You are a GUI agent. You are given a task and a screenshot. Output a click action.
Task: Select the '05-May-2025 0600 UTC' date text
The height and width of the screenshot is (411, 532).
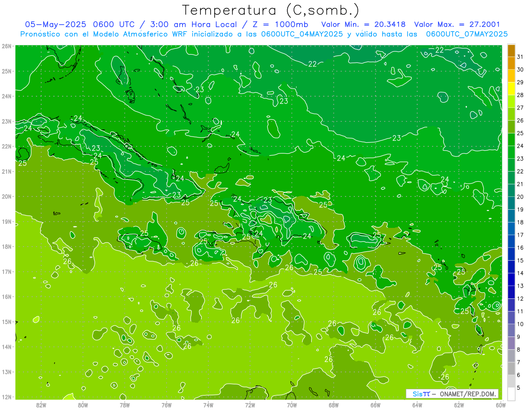click(x=79, y=24)
